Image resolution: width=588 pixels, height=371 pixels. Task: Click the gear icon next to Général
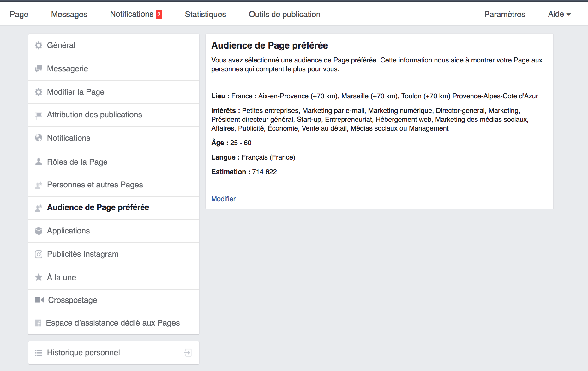coord(39,45)
